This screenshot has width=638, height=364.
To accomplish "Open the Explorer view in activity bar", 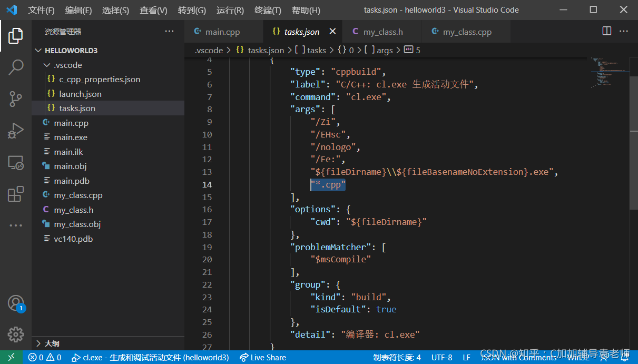I will [16, 36].
